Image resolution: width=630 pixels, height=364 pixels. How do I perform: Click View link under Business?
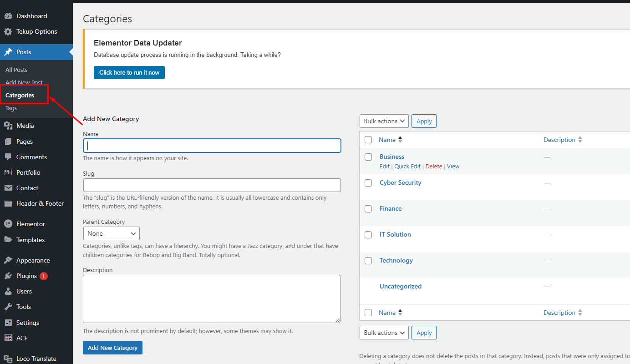coord(453,166)
